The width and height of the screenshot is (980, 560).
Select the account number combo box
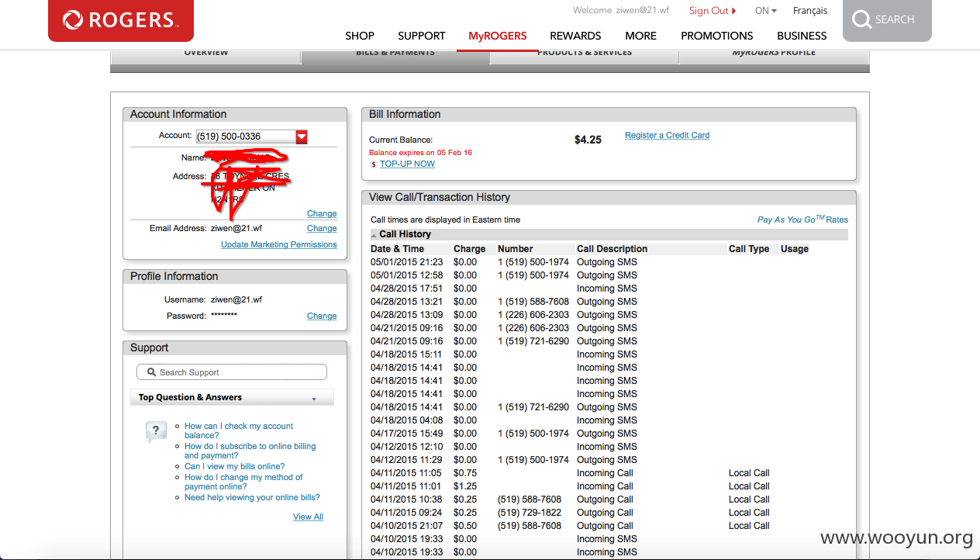(252, 137)
